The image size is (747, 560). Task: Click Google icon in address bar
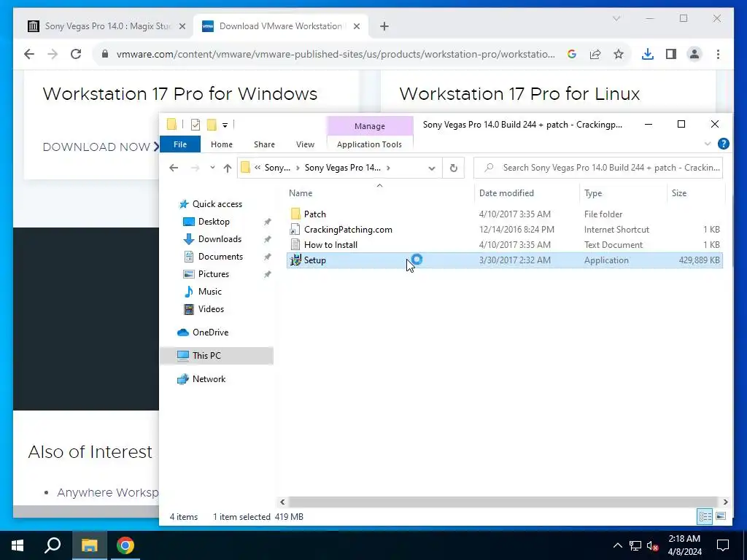pos(572,54)
